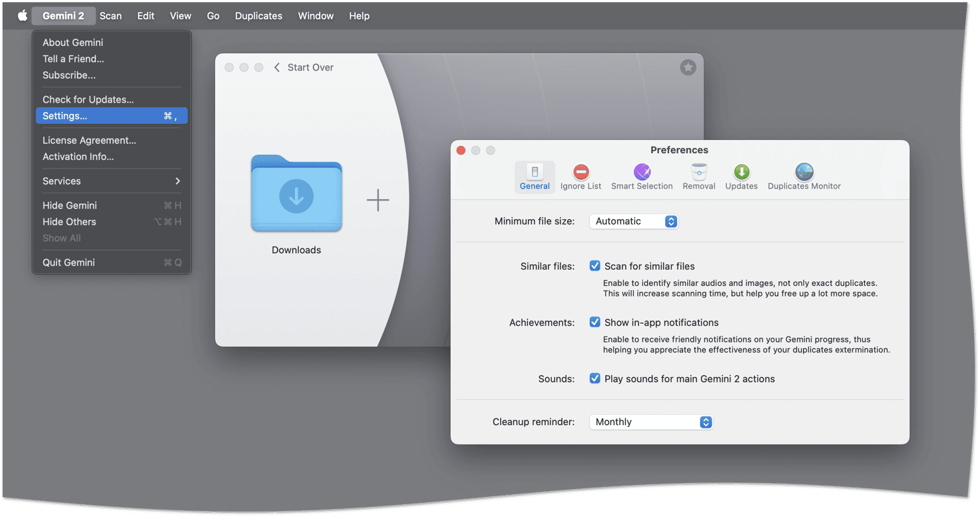Toggle Show in-app notifications checkbox
Screen dimensions: 980x517
(595, 322)
